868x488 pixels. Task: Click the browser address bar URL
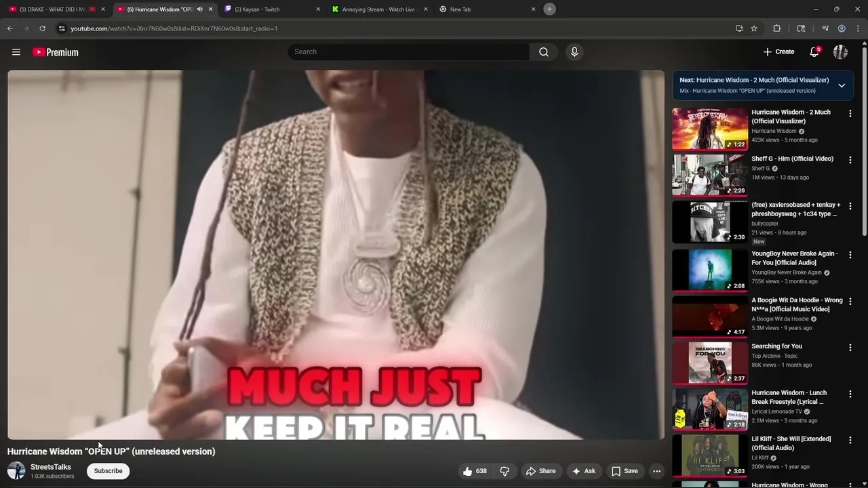pos(174,28)
